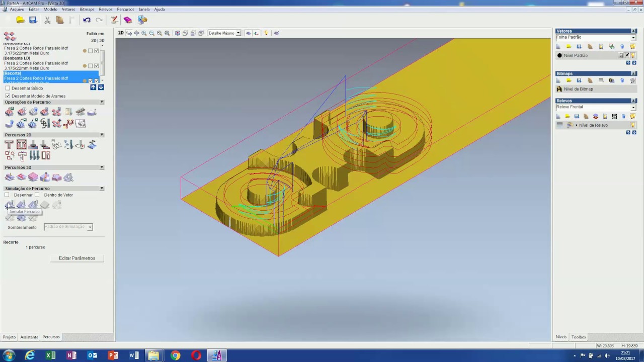Image resolution: width=644 pixels, height=362 pixels.
Task: Click the Undo arrow icon
Action: tap(87, 20)
